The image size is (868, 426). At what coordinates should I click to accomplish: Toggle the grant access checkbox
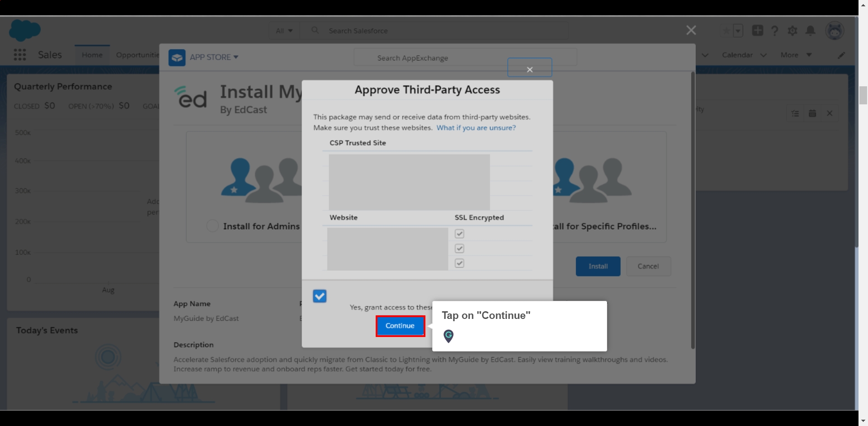click(x=320, y=296)
